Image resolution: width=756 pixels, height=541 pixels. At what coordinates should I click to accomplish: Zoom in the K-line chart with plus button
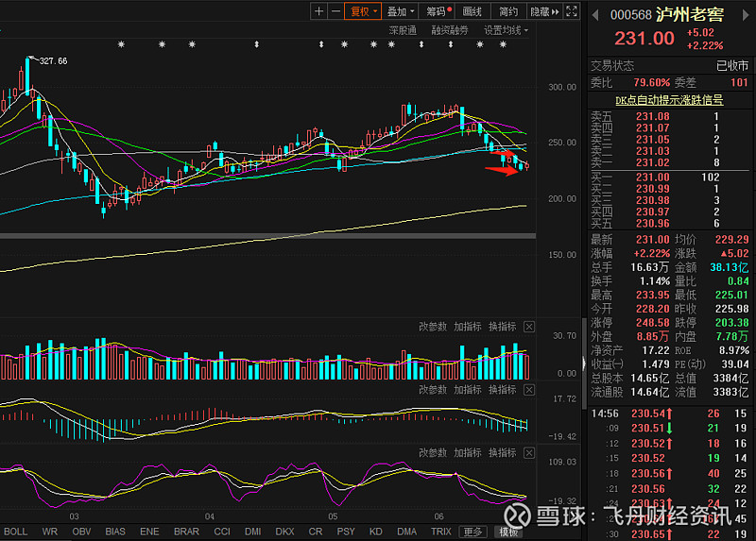(x=318, y=11)
